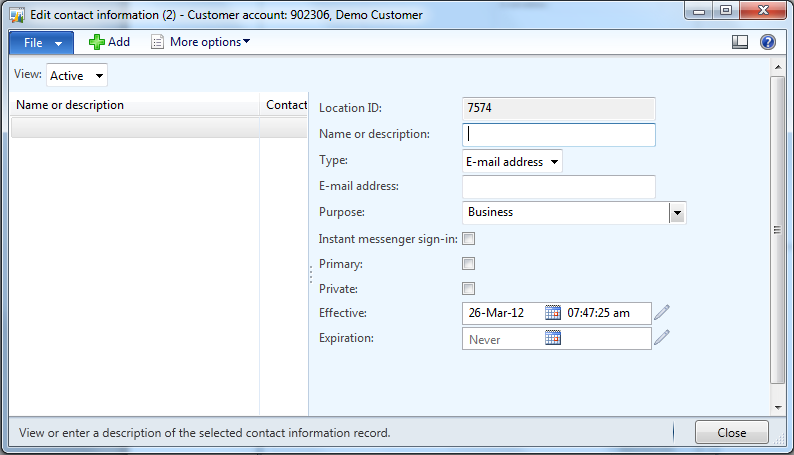This screenshot has width=794, height=455.
Task: Open the Purpose dropdown arrow
Action: (x=677, y=212)
